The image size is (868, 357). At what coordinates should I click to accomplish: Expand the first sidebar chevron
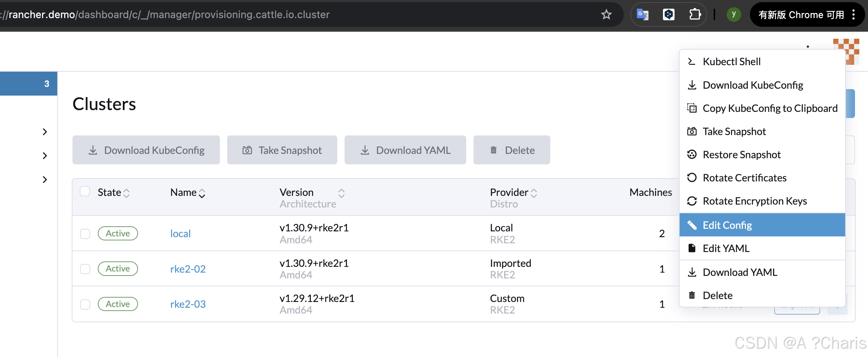click(45, 132)
